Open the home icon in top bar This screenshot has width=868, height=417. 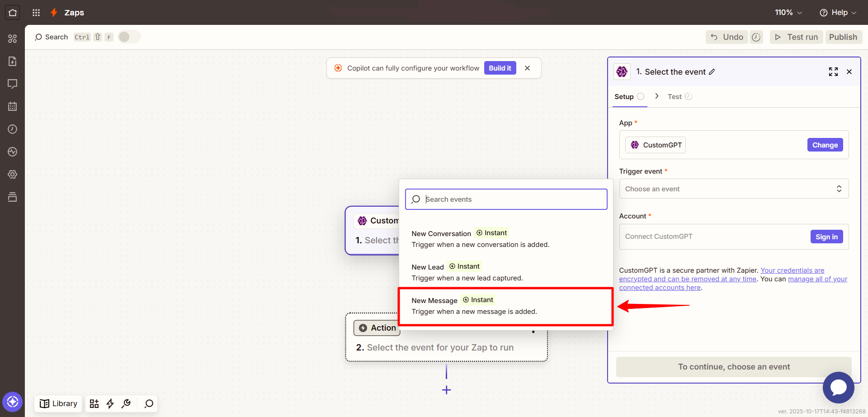tap(12, 12)
